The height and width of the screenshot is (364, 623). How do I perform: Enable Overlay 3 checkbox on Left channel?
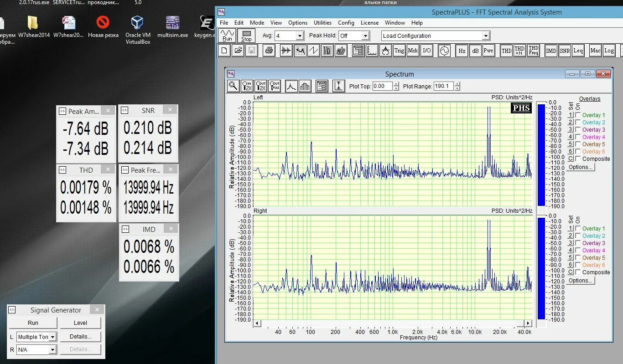pos(578,130)
